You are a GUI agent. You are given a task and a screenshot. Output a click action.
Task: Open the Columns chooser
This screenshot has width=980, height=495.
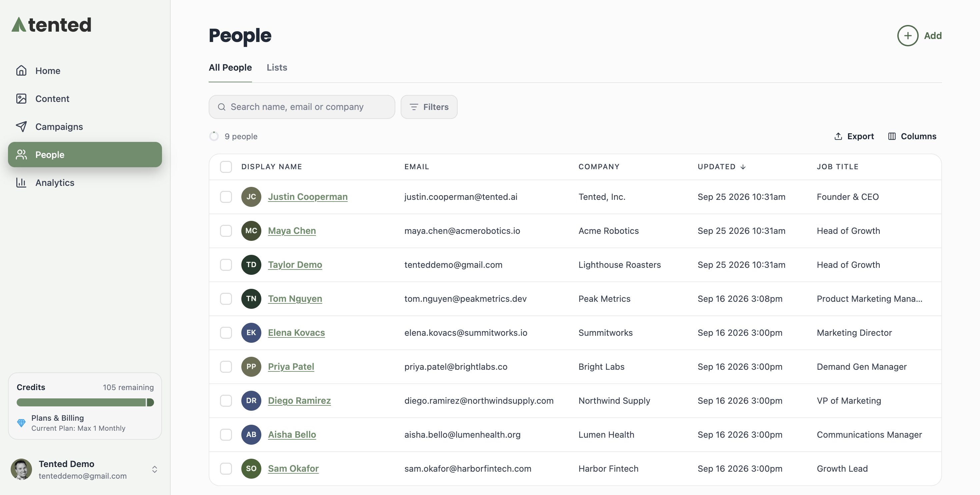pyautogui.click(x=912, y=136)
